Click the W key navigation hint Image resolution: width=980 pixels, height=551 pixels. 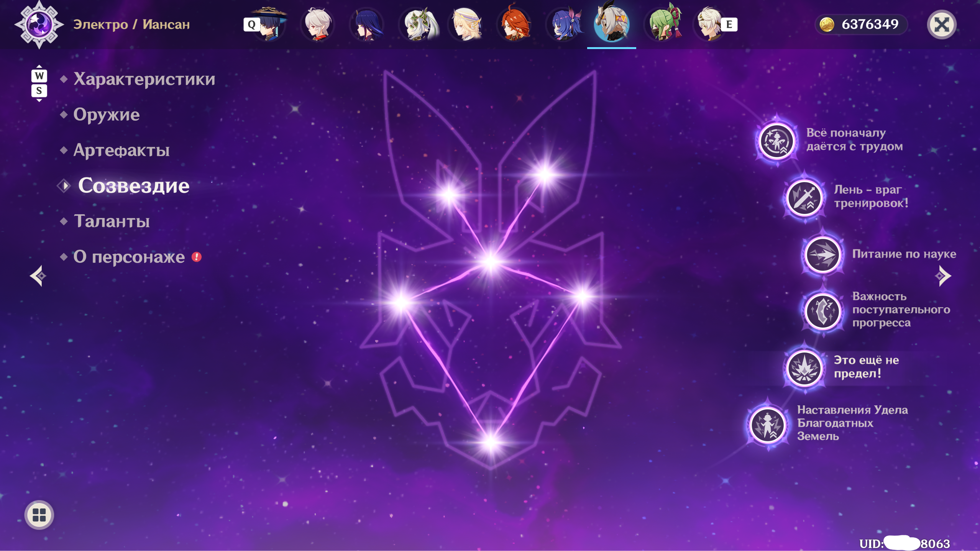pos(39,75)
